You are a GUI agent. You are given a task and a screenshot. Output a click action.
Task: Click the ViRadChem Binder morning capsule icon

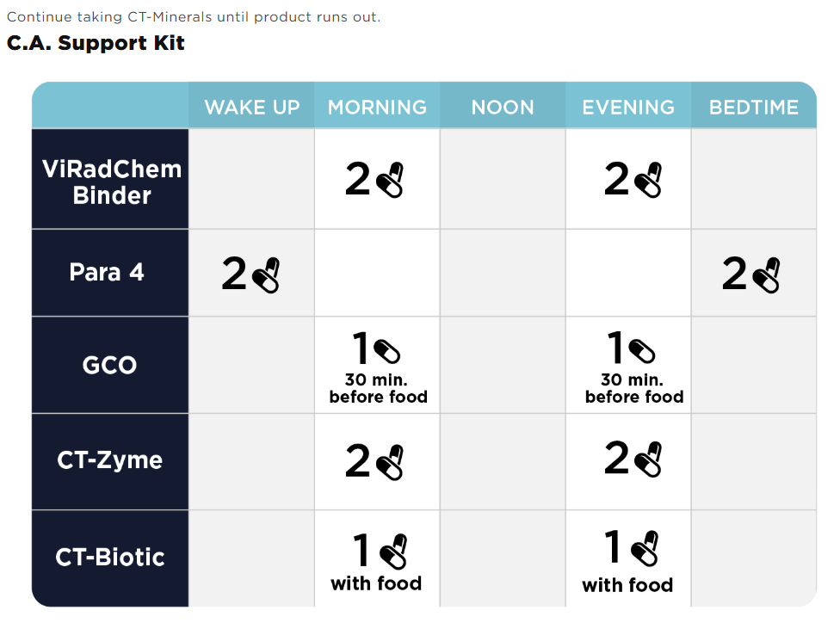[390, 181]
